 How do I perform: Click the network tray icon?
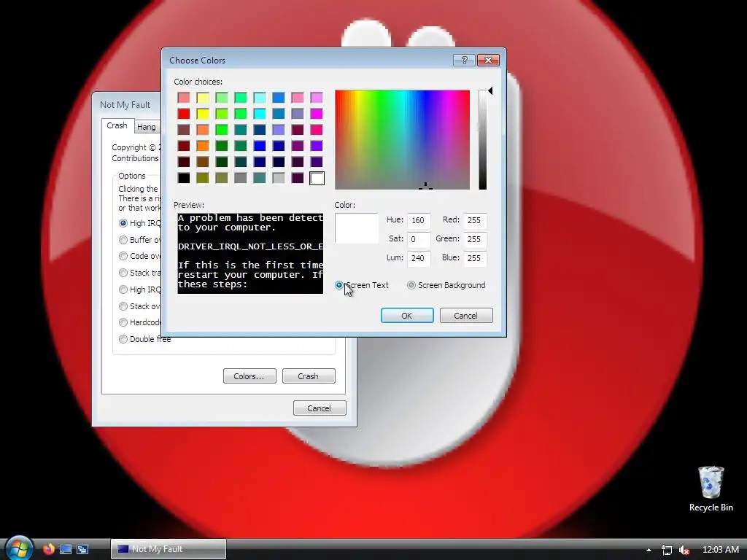667,550
